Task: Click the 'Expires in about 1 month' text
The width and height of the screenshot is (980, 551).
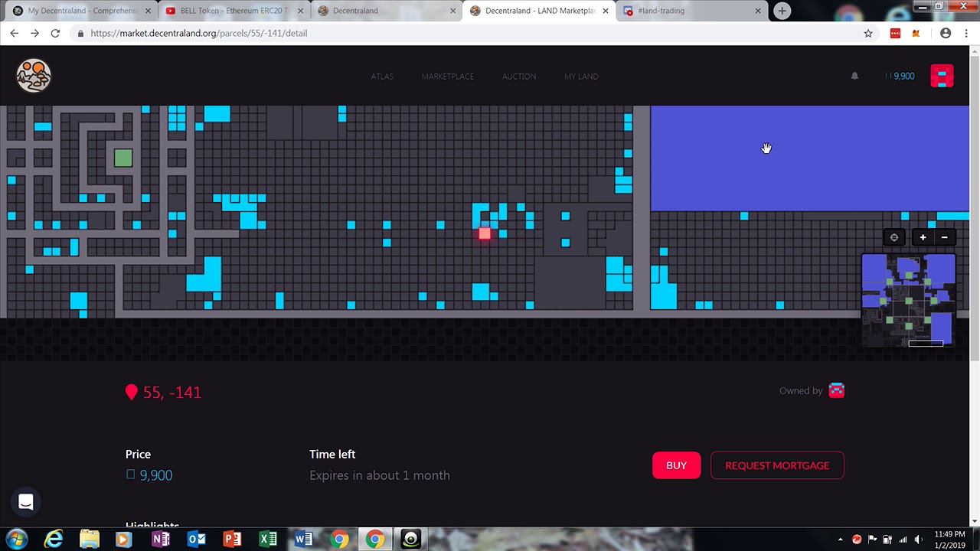Action: [x=380, y=475]
